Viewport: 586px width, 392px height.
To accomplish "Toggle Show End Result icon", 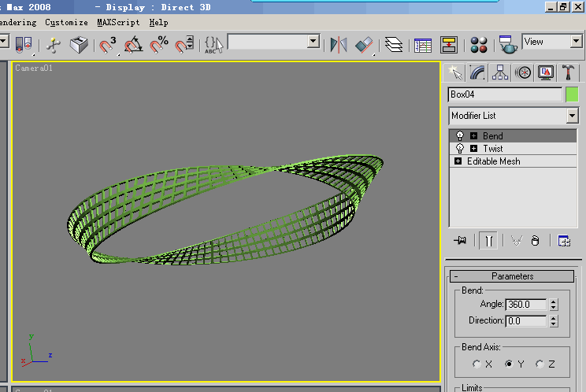I will click(x=488, y=241).
